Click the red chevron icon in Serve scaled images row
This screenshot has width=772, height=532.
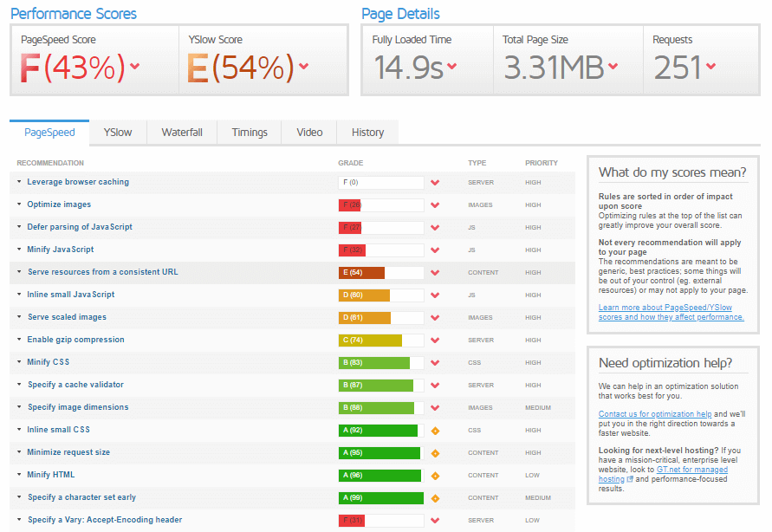[435, 318]
